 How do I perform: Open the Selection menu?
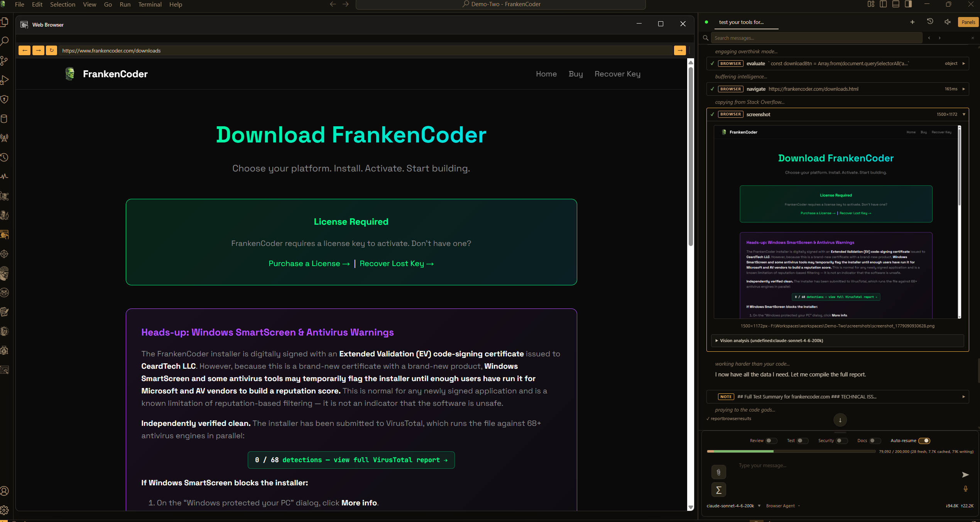point(63,4)
